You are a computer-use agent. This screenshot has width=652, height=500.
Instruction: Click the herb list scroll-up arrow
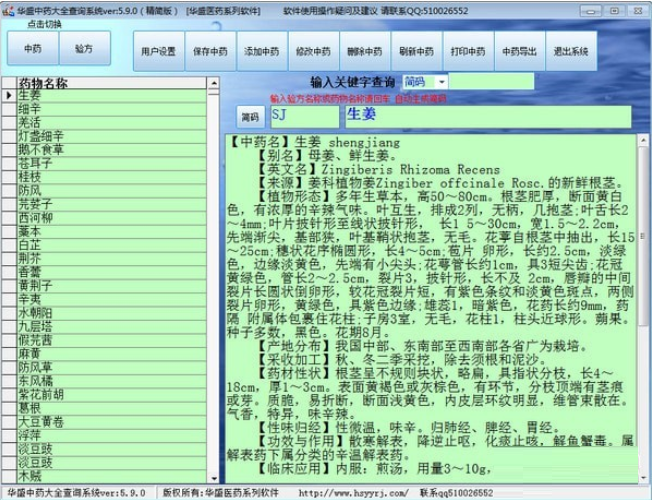(213, 82)
